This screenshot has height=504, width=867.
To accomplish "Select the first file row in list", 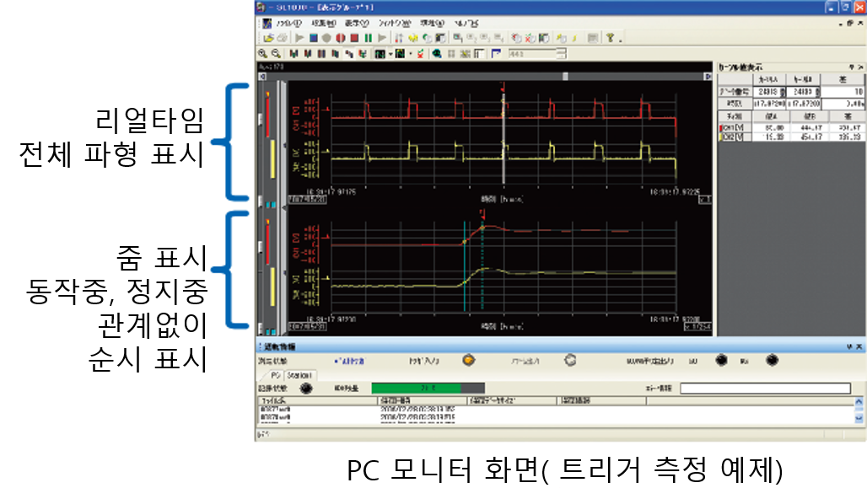I will [x=557, y=410].
